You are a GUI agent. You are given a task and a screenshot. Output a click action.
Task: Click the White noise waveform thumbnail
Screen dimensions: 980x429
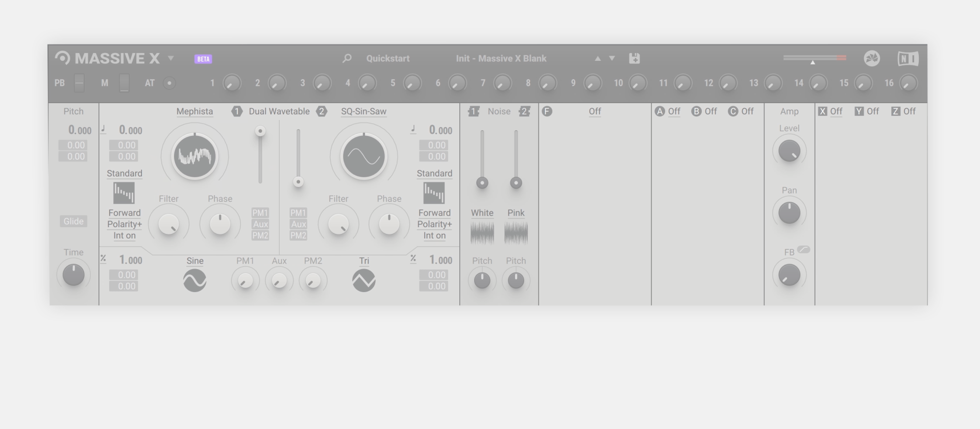point(482,233)
